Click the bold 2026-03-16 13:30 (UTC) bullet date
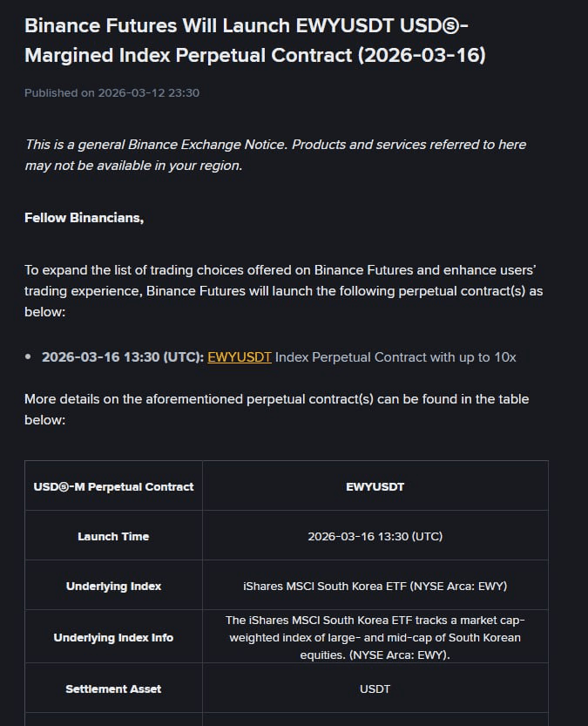588x726 pixels. [x=122, y=357]
